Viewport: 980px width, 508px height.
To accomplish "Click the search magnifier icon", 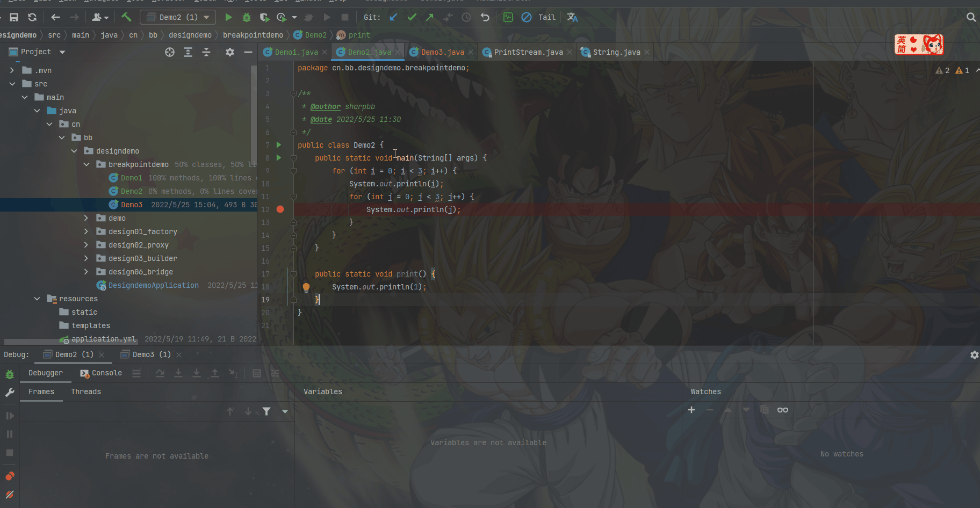I will [971, 17].
